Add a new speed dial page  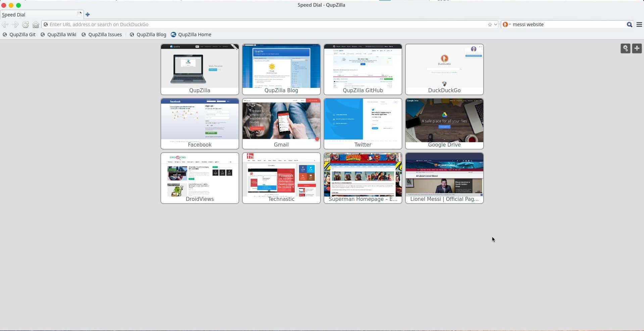pos(637,48)
